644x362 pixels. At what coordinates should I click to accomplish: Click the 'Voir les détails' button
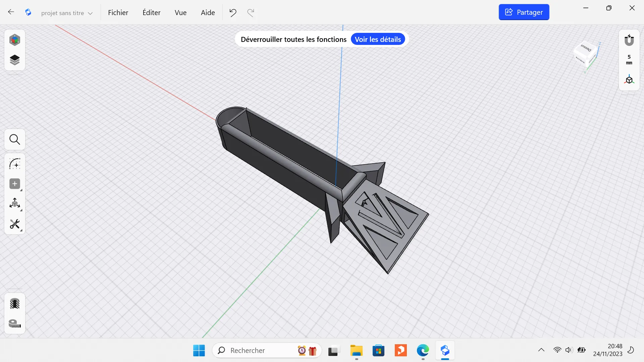(378, 40)
